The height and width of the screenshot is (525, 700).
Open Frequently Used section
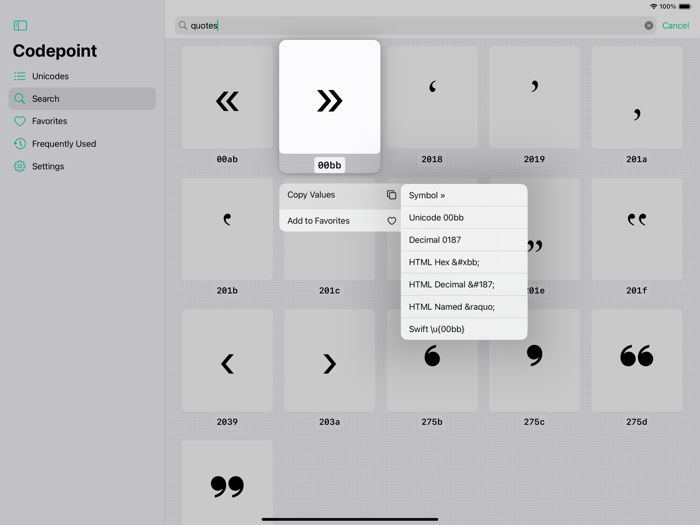(82, 144)
